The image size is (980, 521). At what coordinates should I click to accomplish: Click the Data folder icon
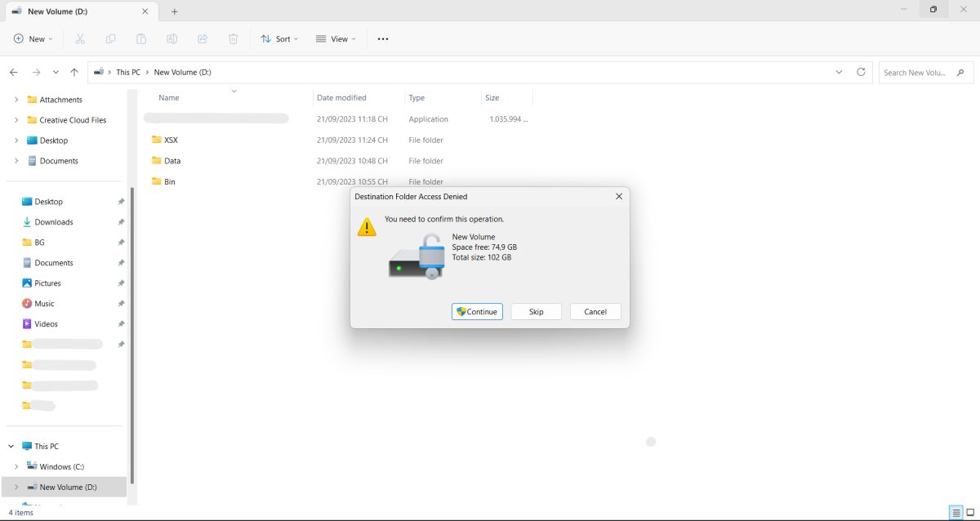157,161
